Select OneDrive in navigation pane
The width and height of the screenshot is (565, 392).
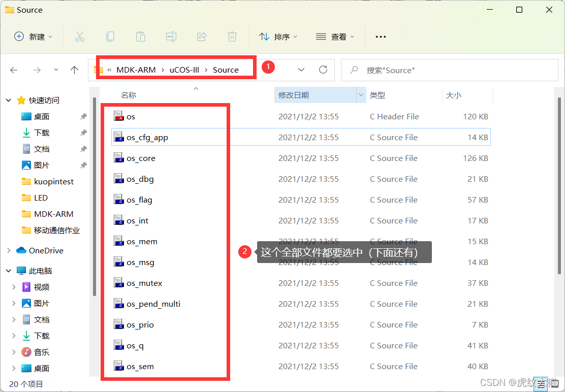46,250
